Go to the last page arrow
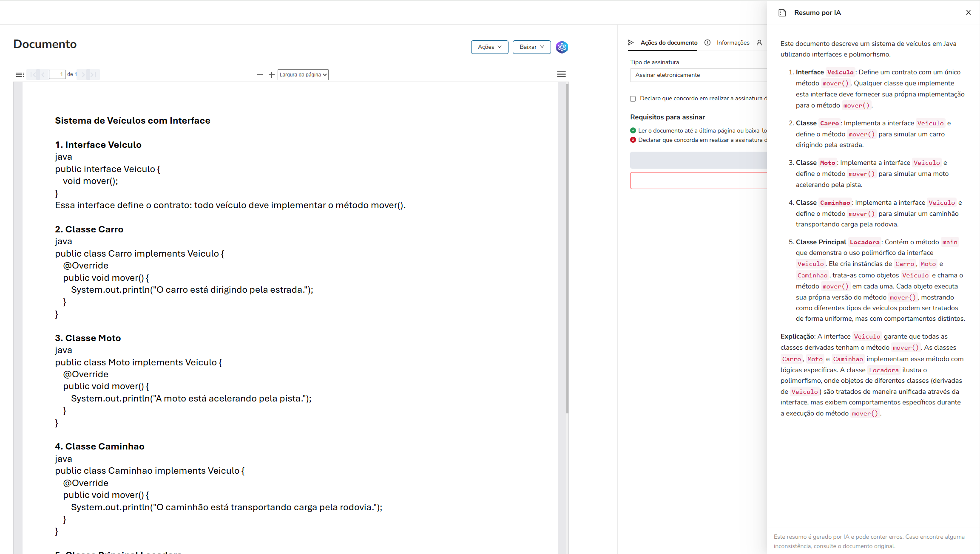The height and width of the screenshot is (554, 980). (94, 75)
